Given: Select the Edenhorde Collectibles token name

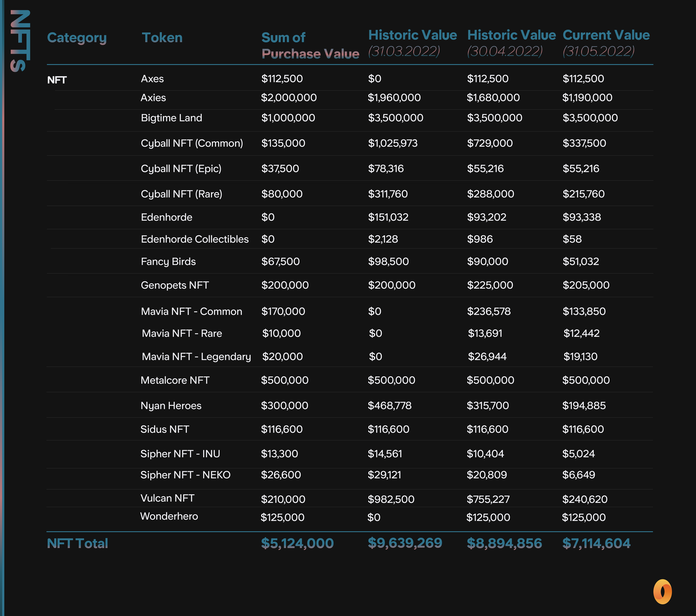Looking at the screenshot, I should 195,239.
